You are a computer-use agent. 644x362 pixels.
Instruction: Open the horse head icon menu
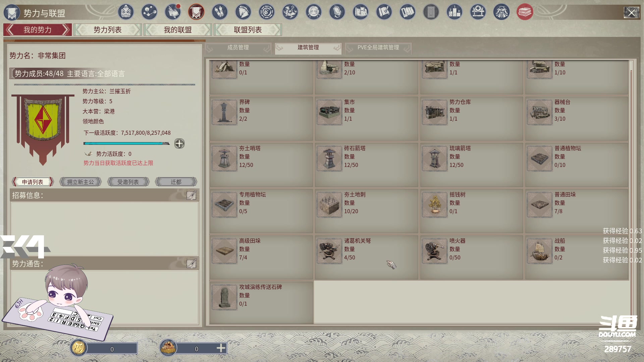243,12
